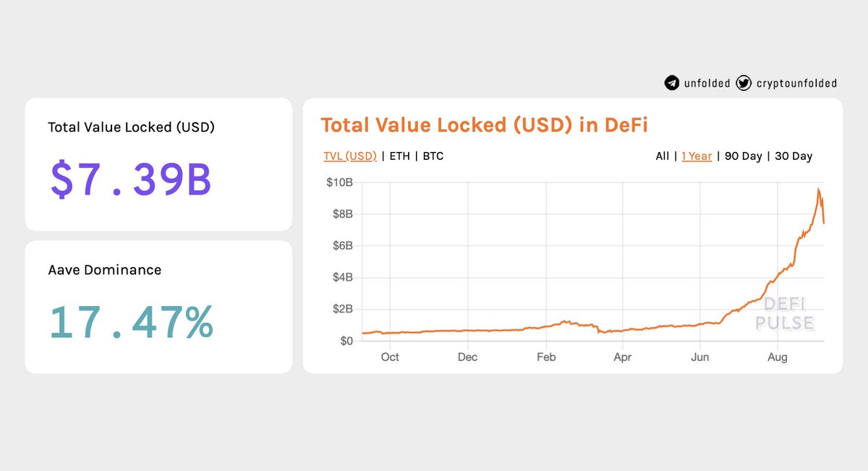Click the $6B label on the y-axis
868x471 pixels.
pyautogui.click(x=339, y=245)
